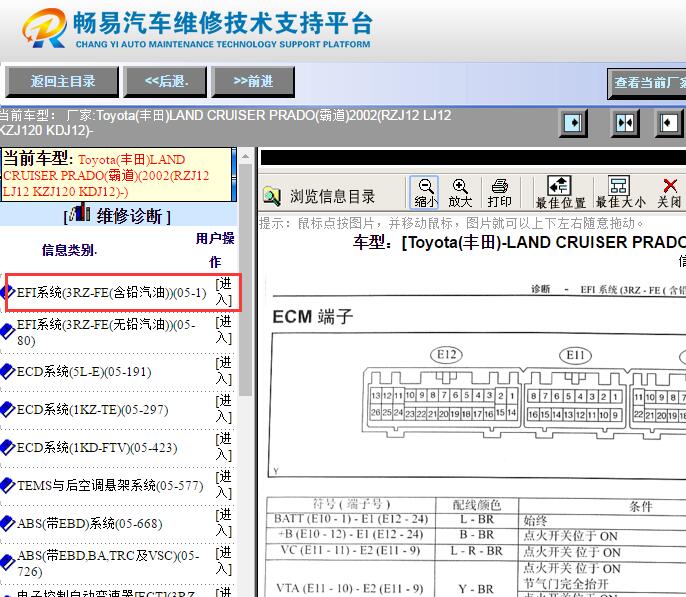The image size is (686, 597).
Task: Click book icon beside ABS(带EBD,BA,TRC及VSC)
Action: coord(7,563)
